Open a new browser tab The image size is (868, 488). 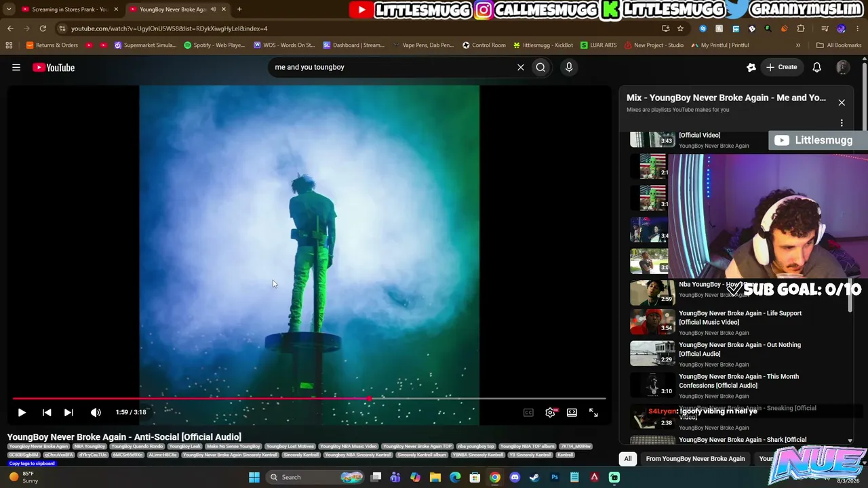tap(239, 9)
